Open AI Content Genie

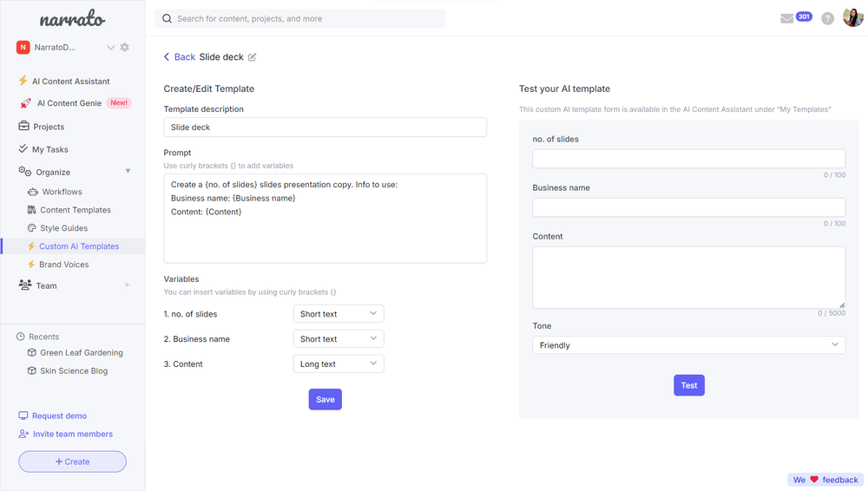point(69,103)
